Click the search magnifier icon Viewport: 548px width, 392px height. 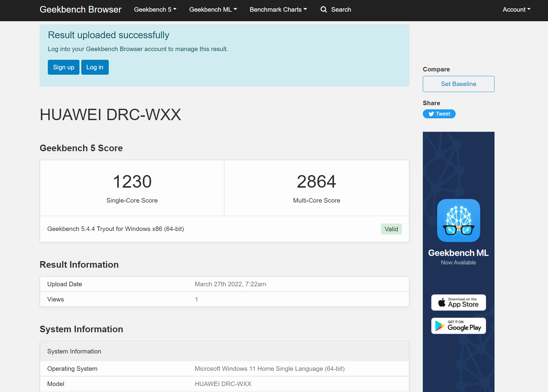click(x=324, y=10)
